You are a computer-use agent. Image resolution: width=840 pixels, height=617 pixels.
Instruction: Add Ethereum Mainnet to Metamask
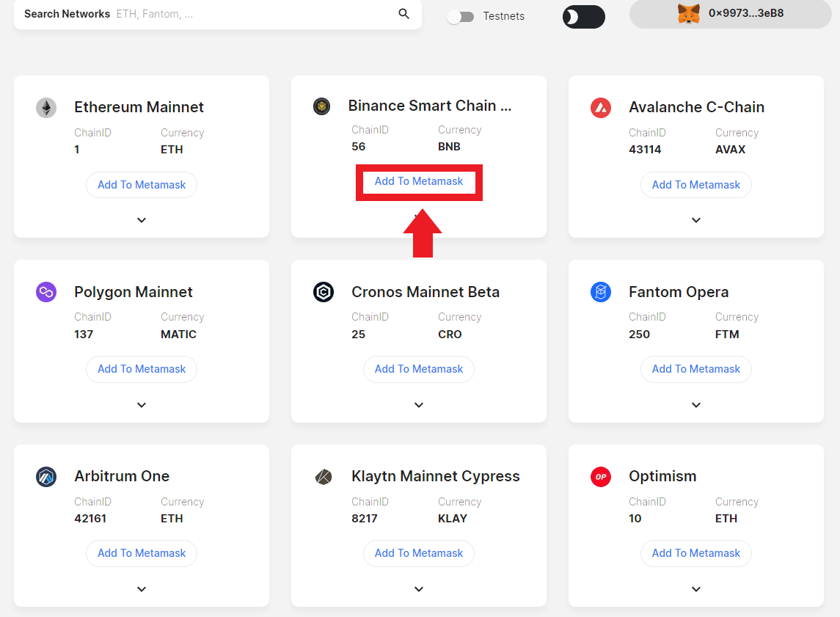point(142,185)
